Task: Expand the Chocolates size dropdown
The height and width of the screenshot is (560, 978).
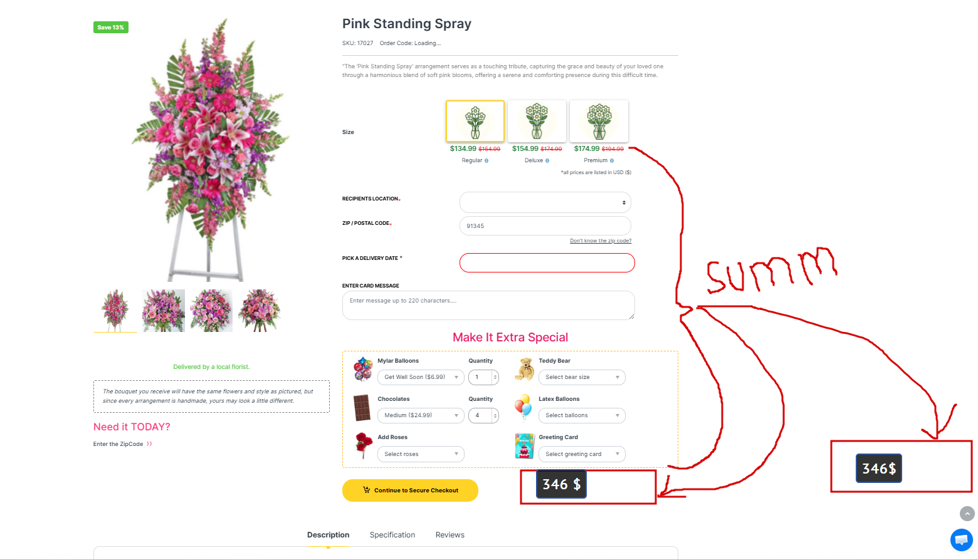Action: [x=421, y=415]
